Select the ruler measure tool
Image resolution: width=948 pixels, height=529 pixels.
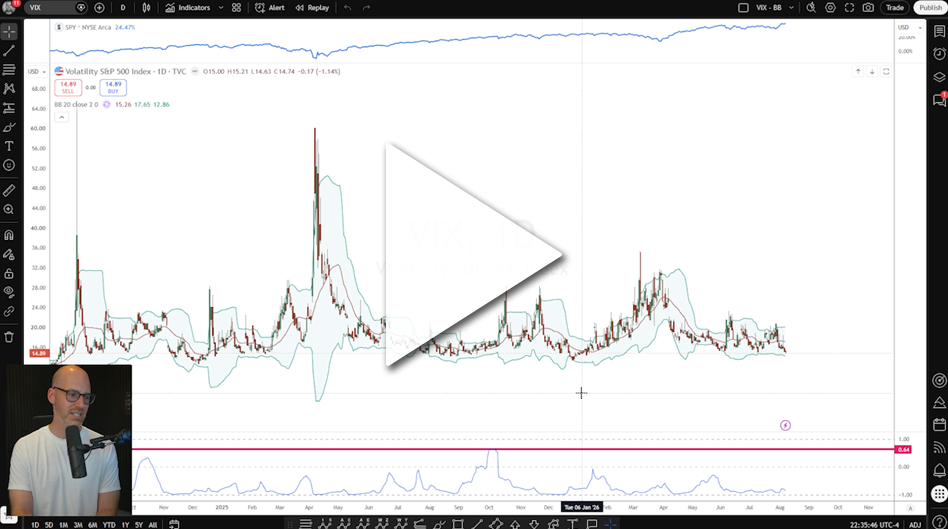pos(9,190)
